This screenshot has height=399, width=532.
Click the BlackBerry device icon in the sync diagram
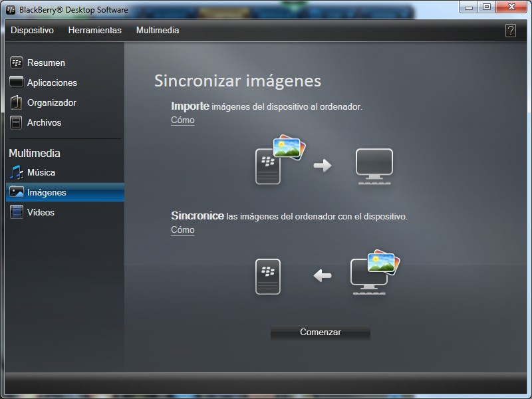268,277
